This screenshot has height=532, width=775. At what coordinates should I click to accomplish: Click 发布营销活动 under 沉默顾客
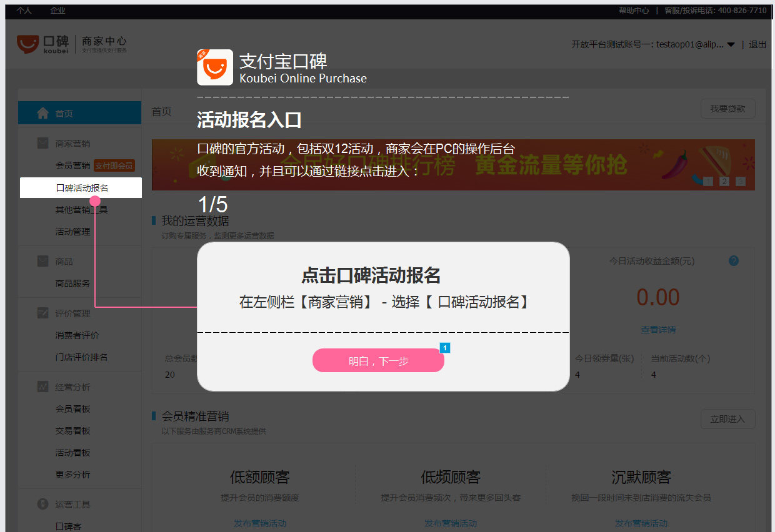pyautogui.click(x=641, y=523)
